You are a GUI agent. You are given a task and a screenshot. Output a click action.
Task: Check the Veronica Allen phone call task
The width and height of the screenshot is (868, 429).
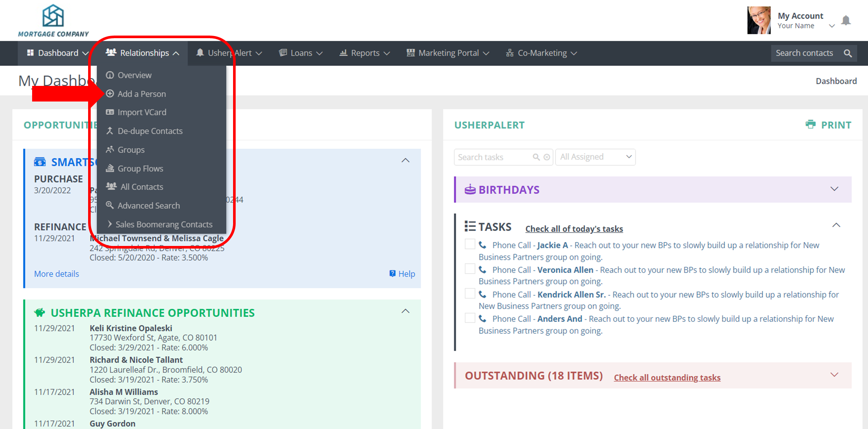[470, 269]
